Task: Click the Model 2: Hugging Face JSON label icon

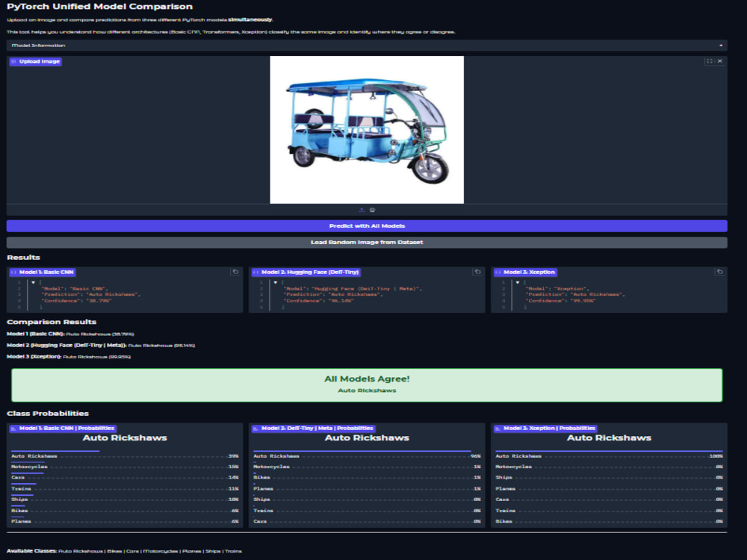Action: 255,273
